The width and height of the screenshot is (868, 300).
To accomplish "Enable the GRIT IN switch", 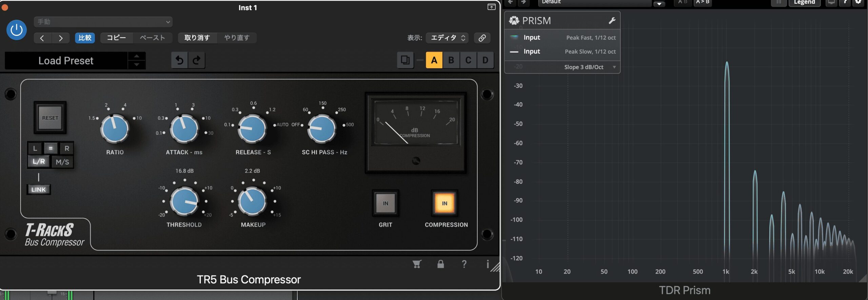I will pos(386,203).
